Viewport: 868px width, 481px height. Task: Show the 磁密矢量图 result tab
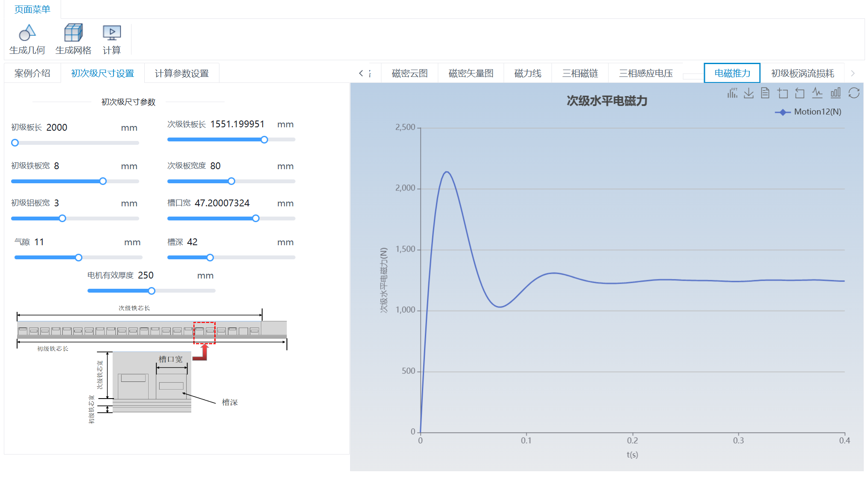tap(471, 73)
